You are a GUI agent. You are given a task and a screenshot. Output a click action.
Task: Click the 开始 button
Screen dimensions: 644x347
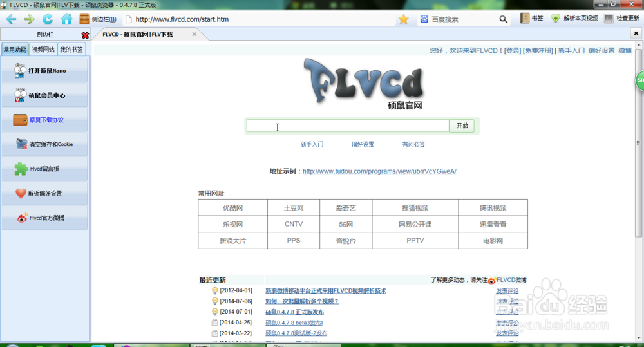462,126
